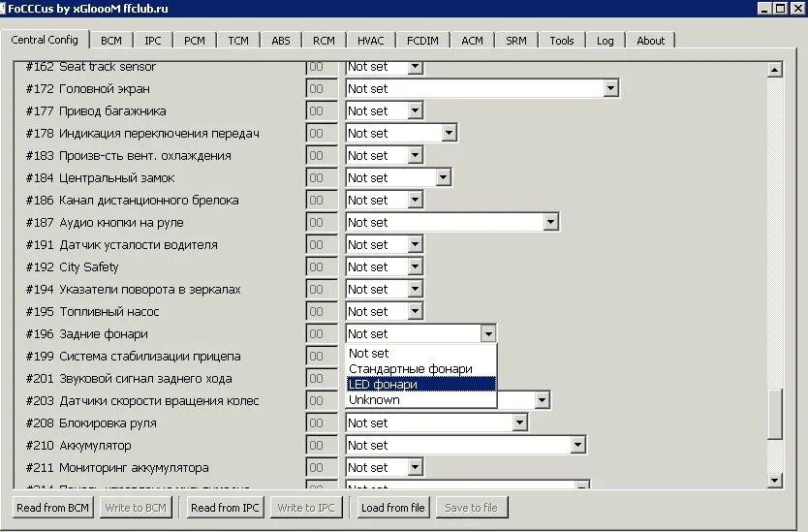The width and height of the screenshot is (808, 532).
Task: Click the Write to BCM button
Action: point(136,508)
